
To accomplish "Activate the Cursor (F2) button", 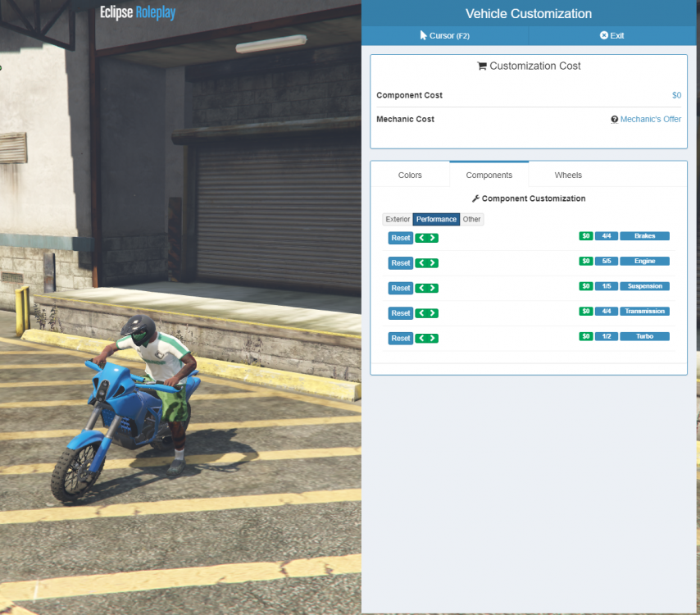I will 444,36.
